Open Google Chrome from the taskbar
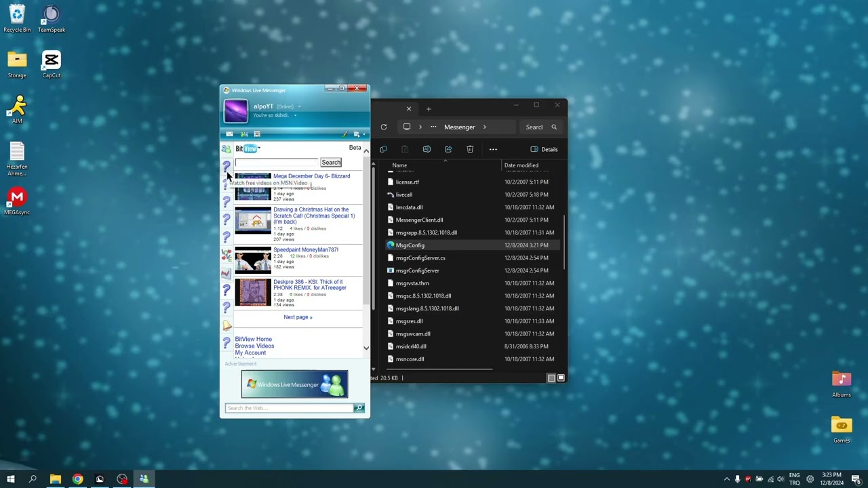Viewport: 868px width, 488px height. pos(77,479)
